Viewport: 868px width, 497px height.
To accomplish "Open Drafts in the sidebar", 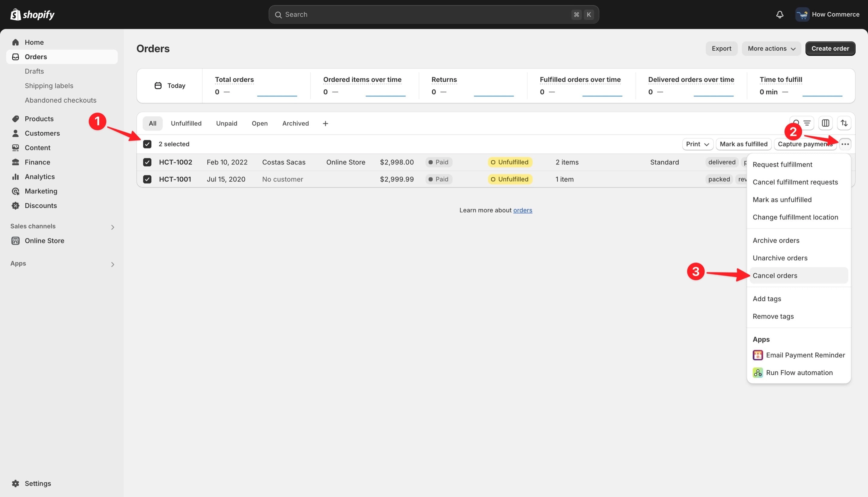I will 34,71.
